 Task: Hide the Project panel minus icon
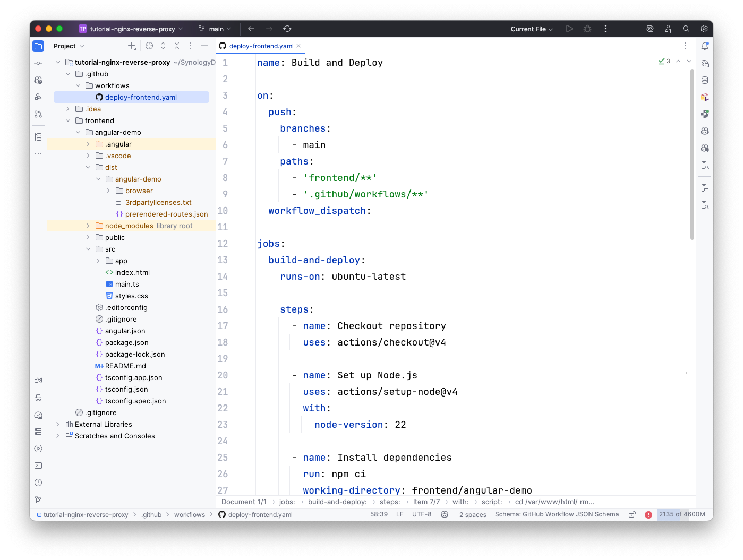(x=204, y=46)
